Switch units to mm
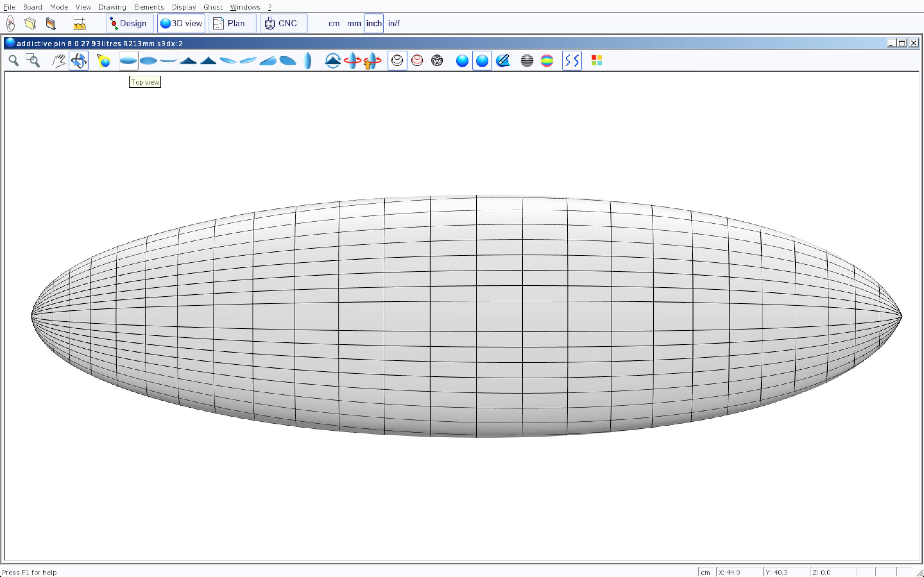 pyautogui.click(x=354, y=23)
